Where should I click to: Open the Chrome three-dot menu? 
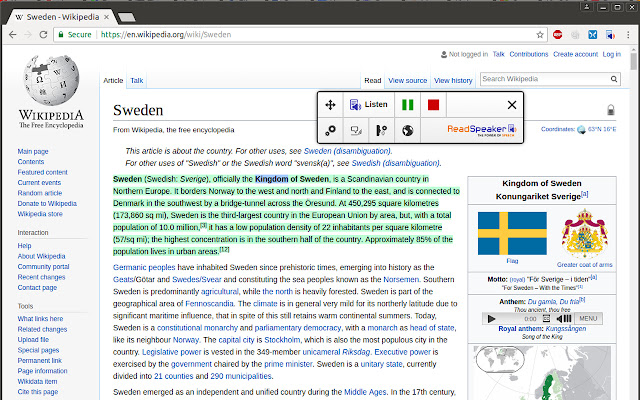628,34
